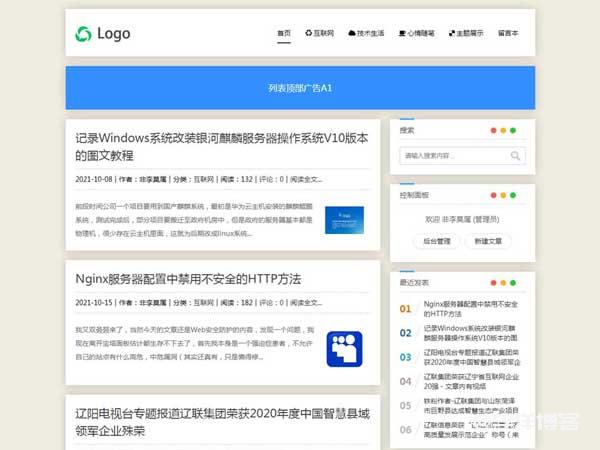Image resolution: width=600 pixels, height=450 pixels.
Task: Open recent post 01 about Nginx in sidebar
Action: tap(470, 308)
